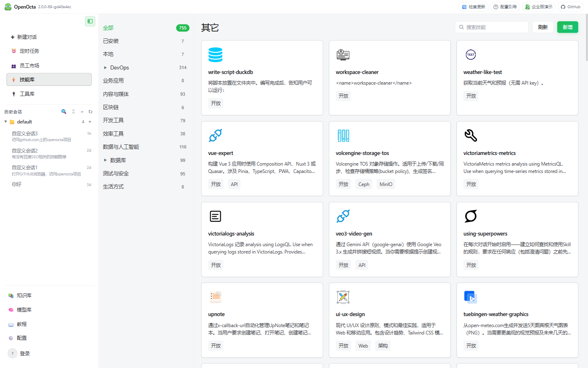Click the weather-like-test TEST icon
The width and height of the screenshot is (588, 368).
pos(470,55)
